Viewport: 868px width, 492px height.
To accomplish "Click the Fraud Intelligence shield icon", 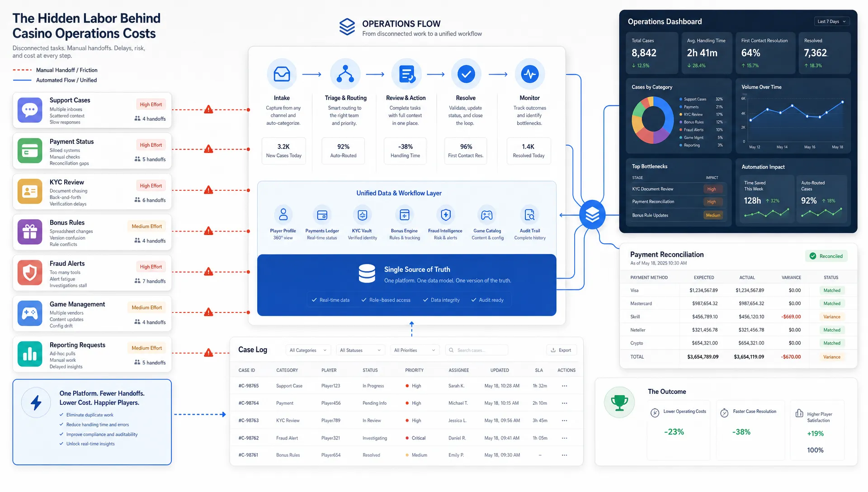I will point(446,215).
